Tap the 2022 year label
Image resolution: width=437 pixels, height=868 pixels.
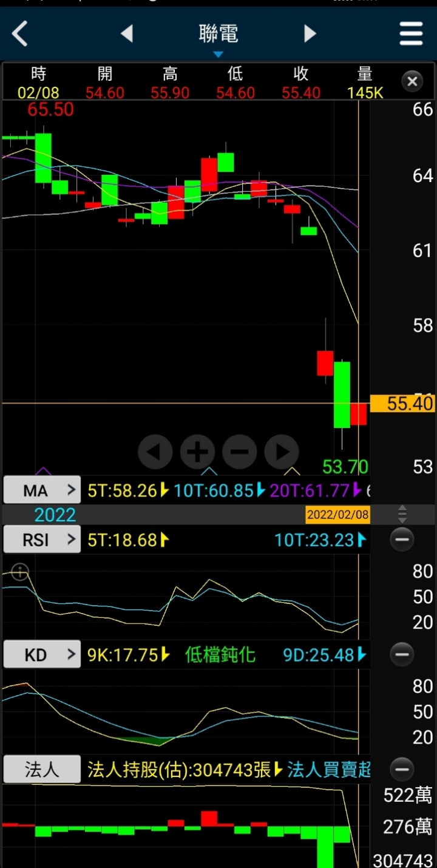point(55,515)
